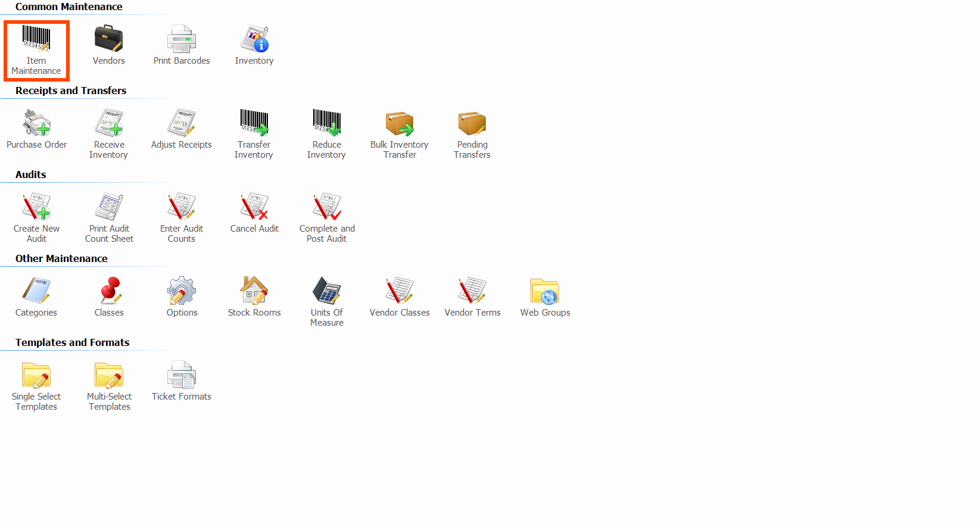Image resolution: width=980 pixels, height=527 pixels.
Task: Create a new Purchase Order
Action: tap(36, 123)
